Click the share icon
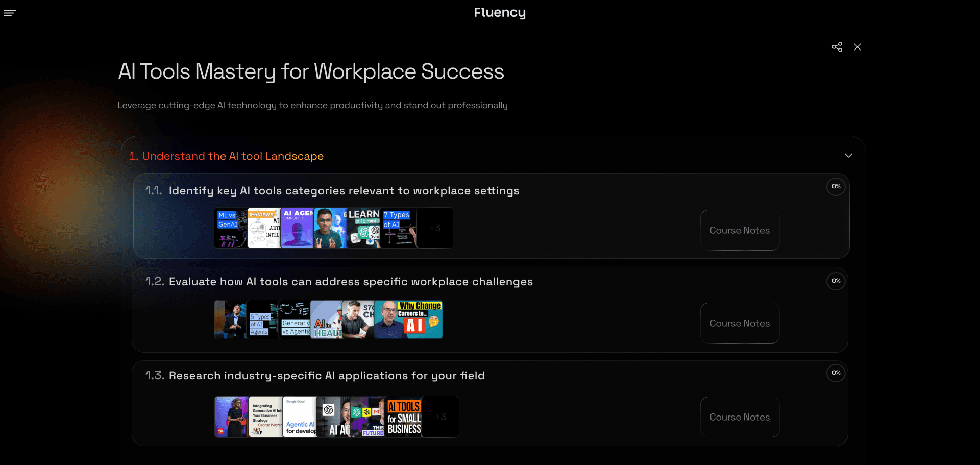 (x=837, y=47)
